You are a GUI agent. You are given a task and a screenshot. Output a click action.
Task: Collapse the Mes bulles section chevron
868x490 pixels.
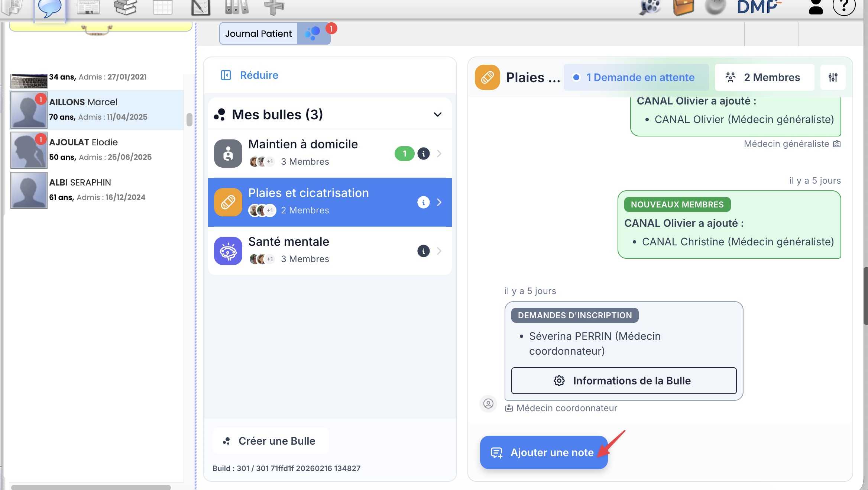coord(437,115)
